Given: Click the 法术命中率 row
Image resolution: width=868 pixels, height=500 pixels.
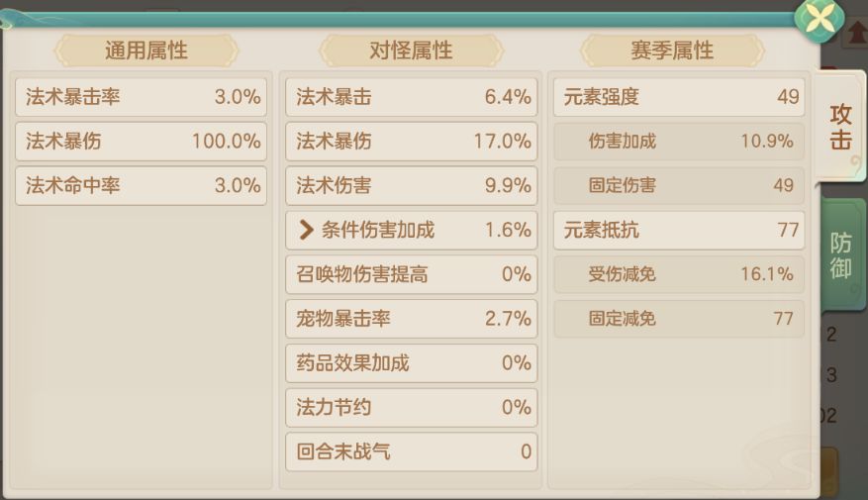Looking at the screenshot, I should pyautogui.click(x=142, y=185).
